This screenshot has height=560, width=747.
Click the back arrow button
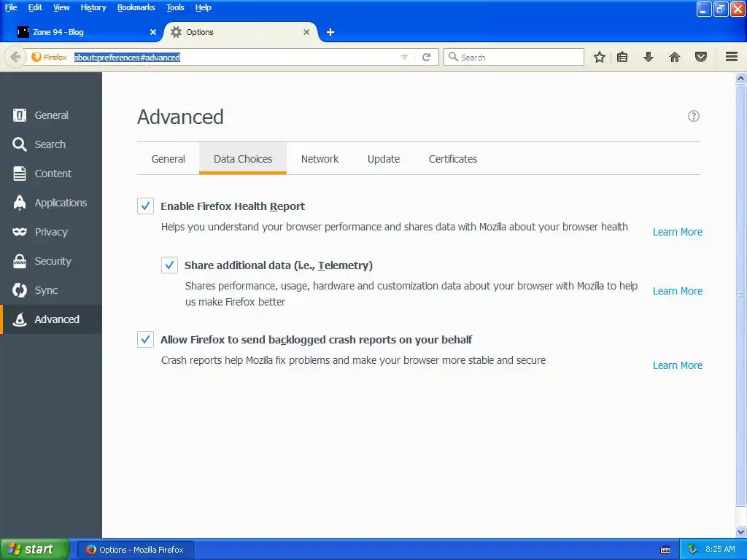tap(15, 57)
